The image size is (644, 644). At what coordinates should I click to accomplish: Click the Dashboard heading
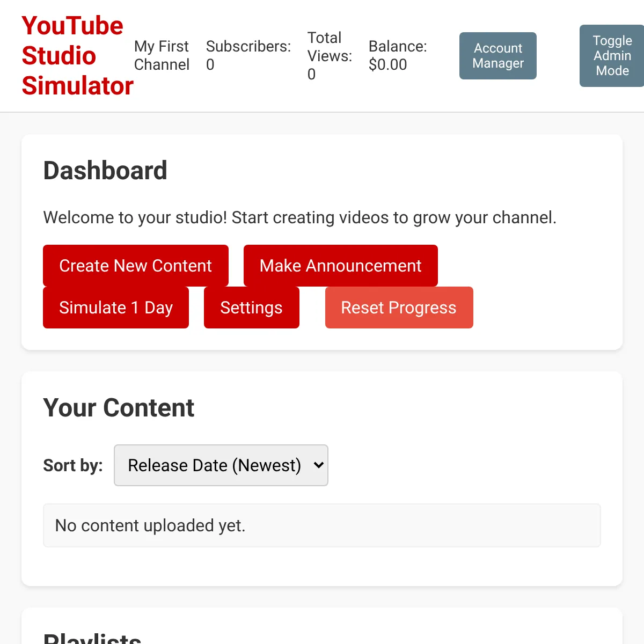(x=105, y=171)
